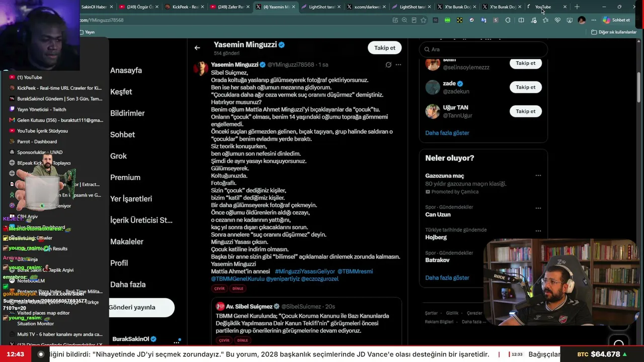Open the @TBMMresmi mention

[x=355, y=271]
